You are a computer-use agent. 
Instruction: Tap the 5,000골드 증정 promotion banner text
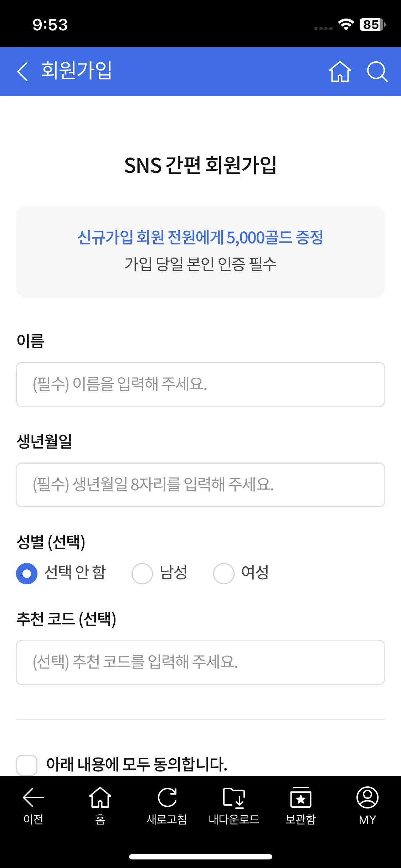[200, 238]
